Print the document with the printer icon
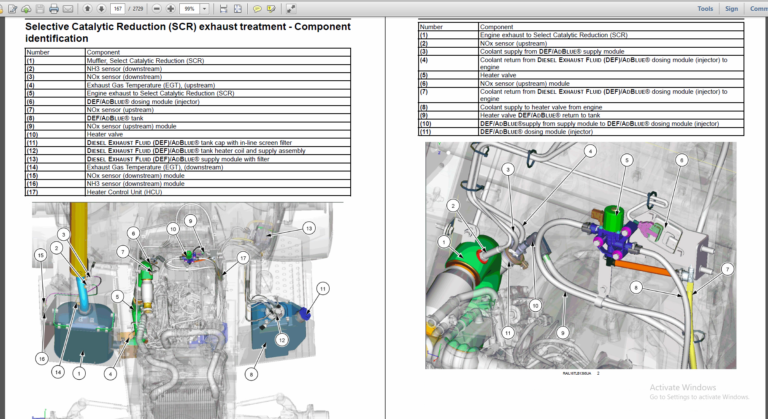Viewport: 768px width, 419px height. [x=54, y=9]
